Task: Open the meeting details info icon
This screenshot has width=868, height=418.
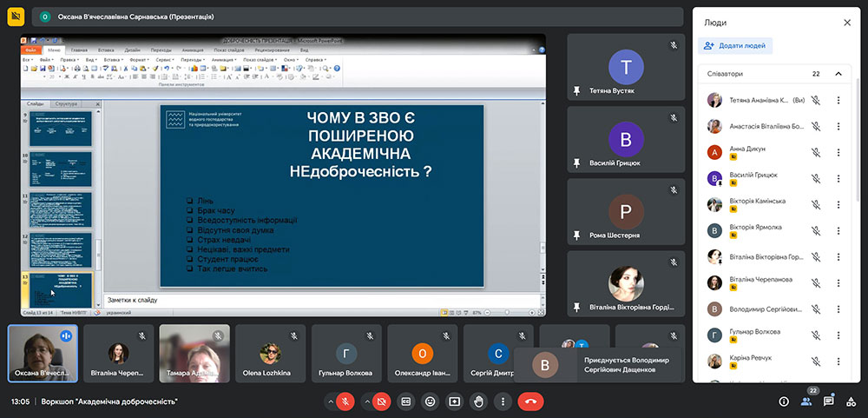Action: pos(784,401)
